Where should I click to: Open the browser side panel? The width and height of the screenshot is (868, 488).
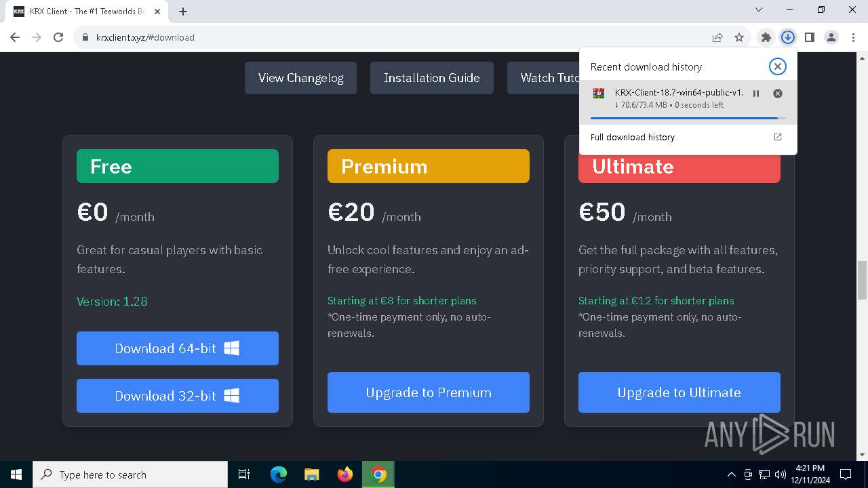pyautogui.click(x=809, y=37)
